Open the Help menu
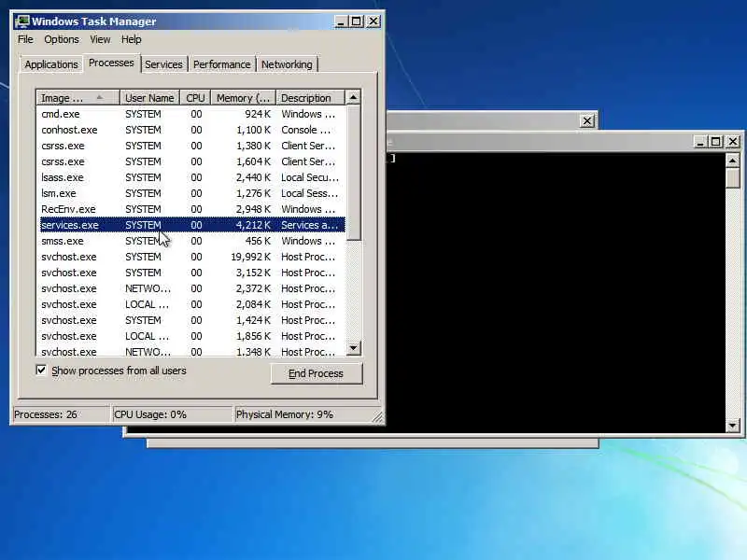 [x=131, y=39]
